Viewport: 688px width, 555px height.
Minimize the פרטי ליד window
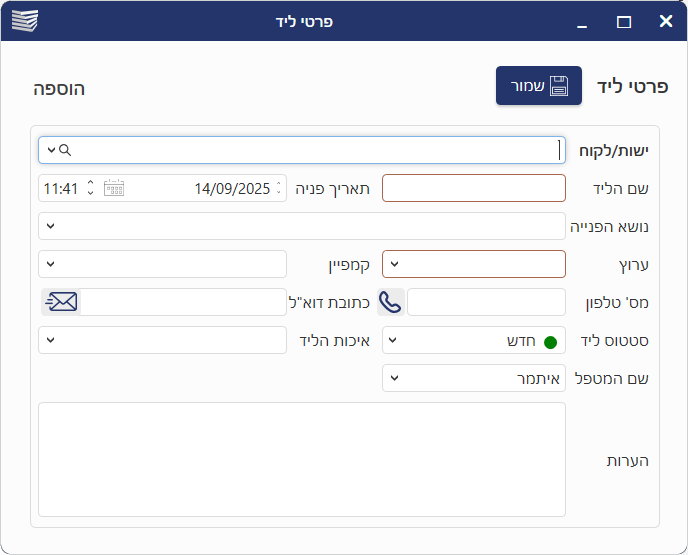582,21
